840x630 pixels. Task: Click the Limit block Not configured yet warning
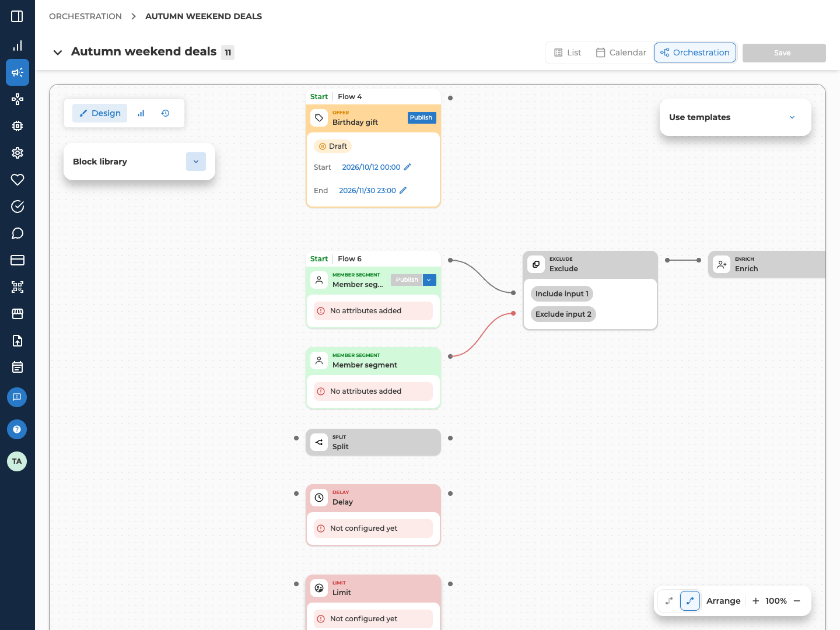coord(373,619)
